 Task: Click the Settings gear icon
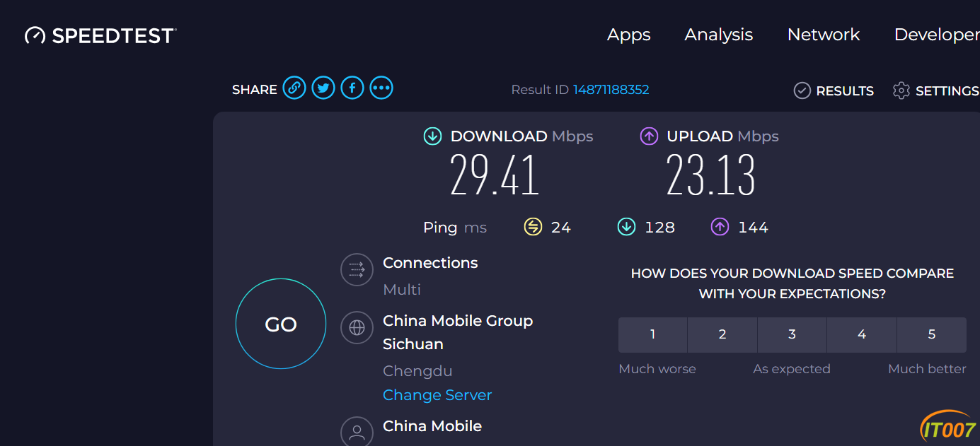point(901,90)
